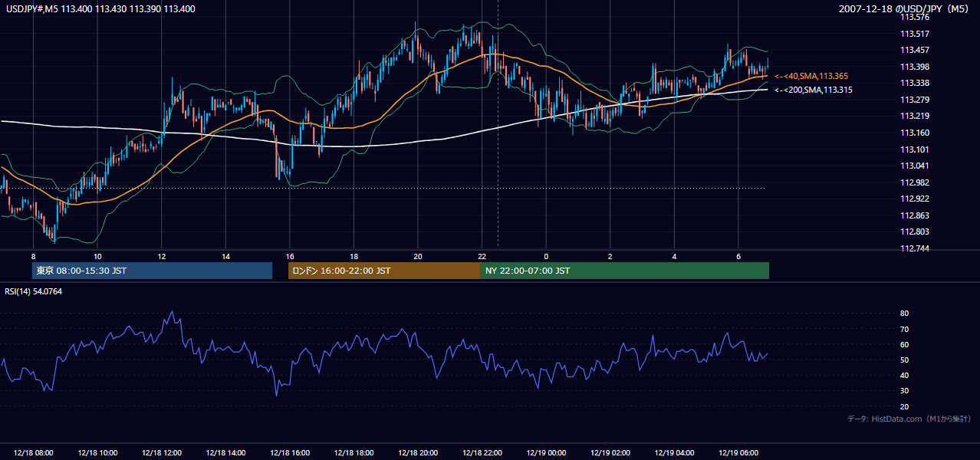This screenshot has width=980, height=460.
Task: Click RSI scale value 60
Action: [x=905, y=344]
